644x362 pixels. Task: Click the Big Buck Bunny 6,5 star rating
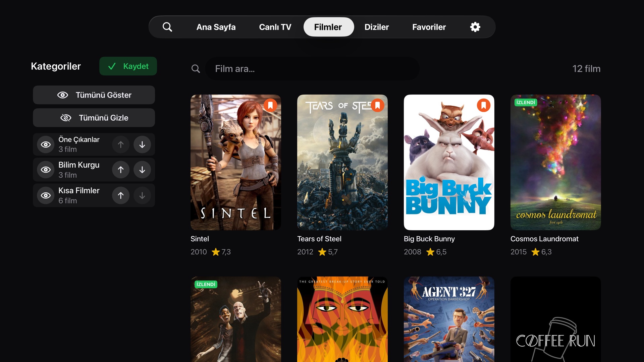[436, 252]
